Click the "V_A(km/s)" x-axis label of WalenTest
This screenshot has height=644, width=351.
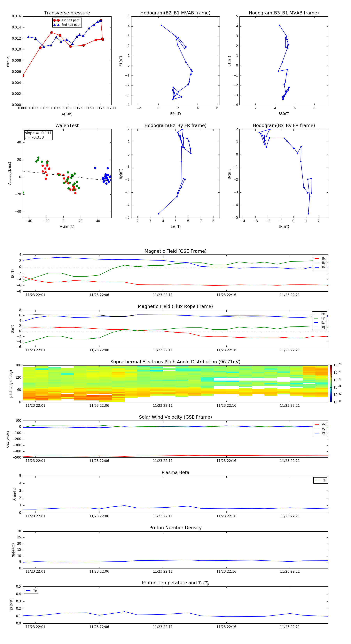(x=67, y=227)
